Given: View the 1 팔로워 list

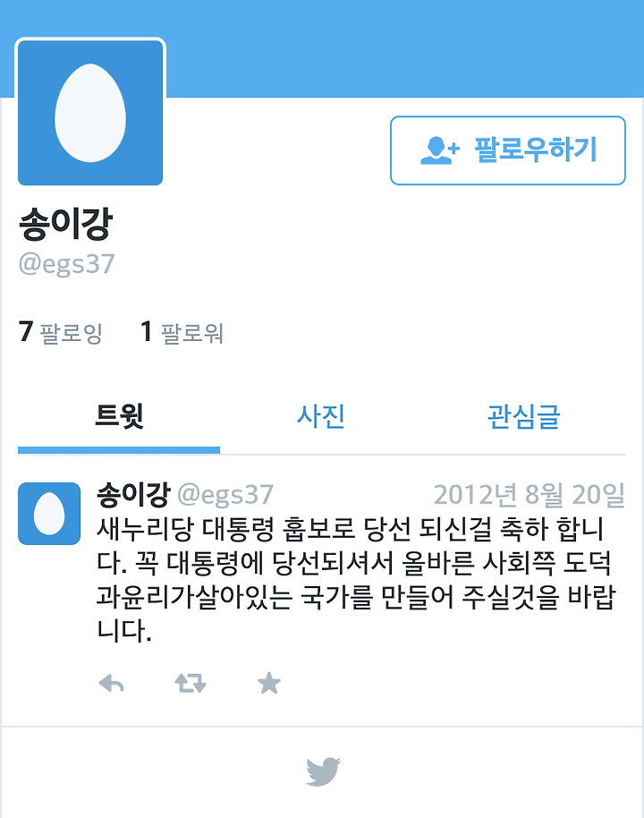Looking at the screenshot, I should (x=182, y=332).
